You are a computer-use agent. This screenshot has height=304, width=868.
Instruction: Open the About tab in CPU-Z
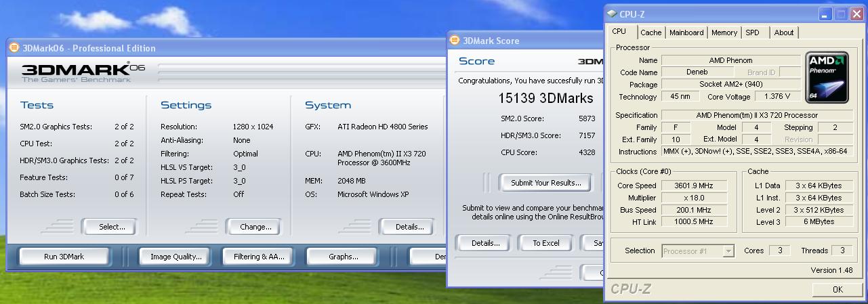784,32
